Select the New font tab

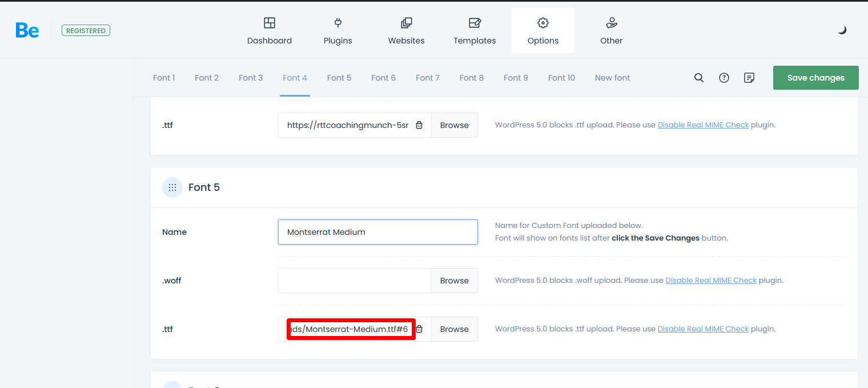[612, 78]
